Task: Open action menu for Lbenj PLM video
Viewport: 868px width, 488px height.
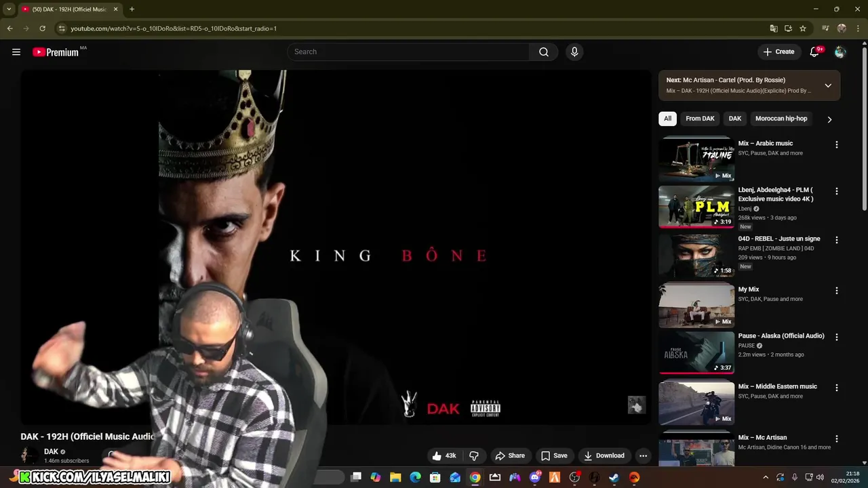Action: [x=836, y=191]
